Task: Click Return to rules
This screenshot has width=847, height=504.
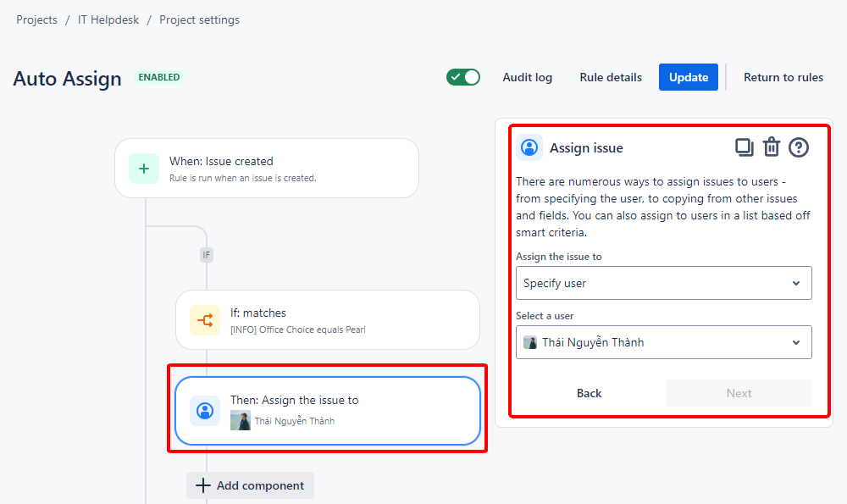Action: click(783, 77)
